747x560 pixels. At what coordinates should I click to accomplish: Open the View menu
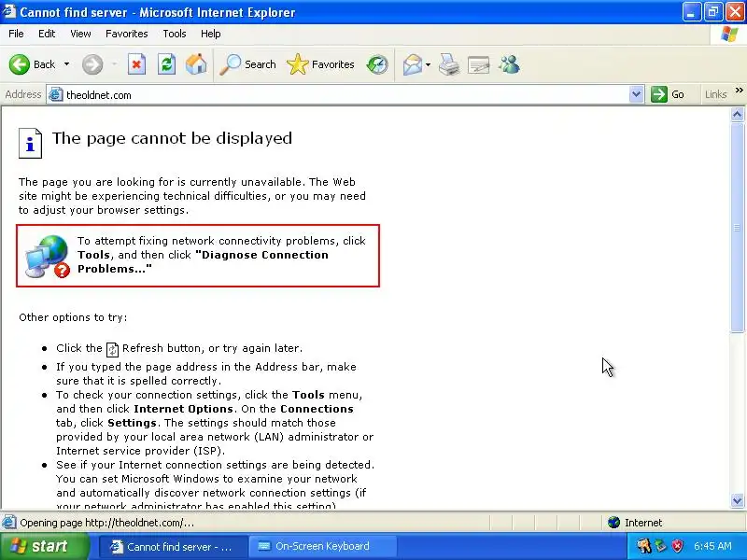(x=80, y=34)
